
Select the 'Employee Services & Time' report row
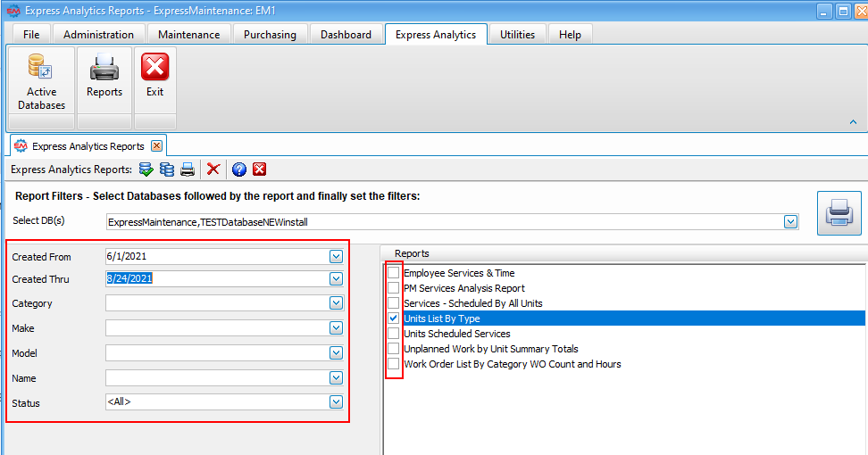(460, 273)
